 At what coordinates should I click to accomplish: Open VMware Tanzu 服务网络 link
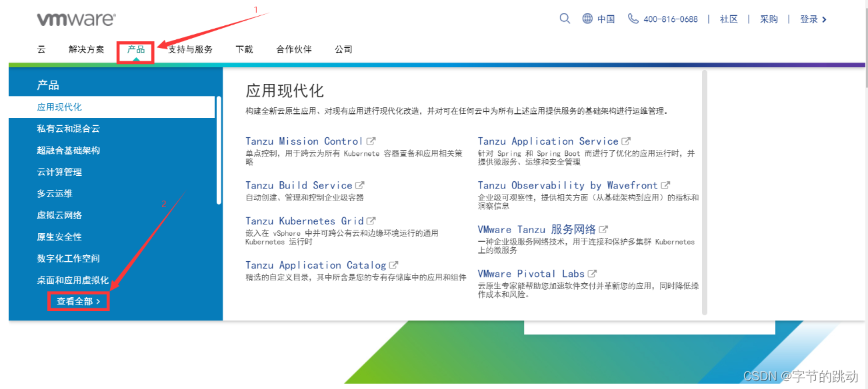pos(537,230)
